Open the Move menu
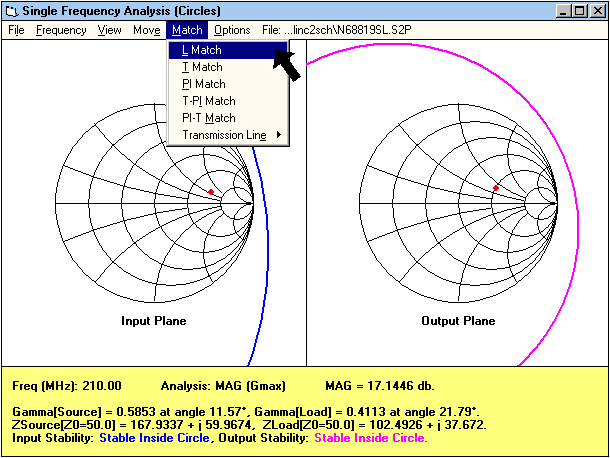The height and width of the screenshot is (458, 610). pos(146,30)
